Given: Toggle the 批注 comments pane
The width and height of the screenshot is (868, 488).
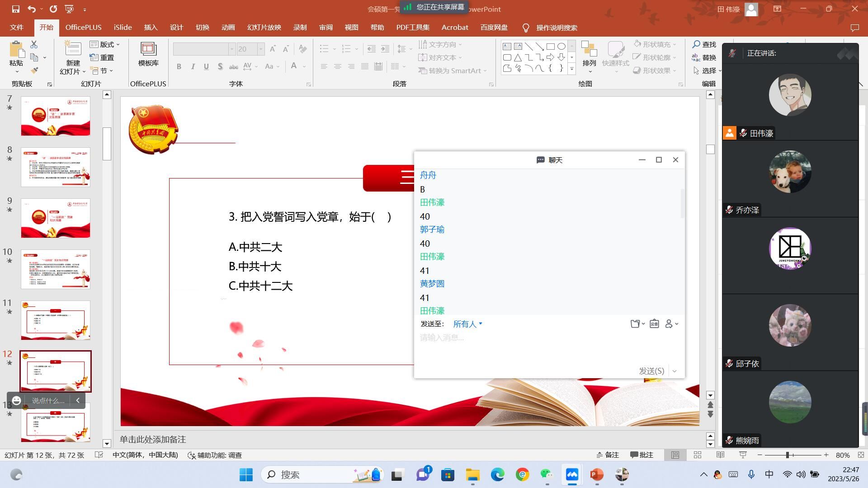Looking at the screenshot, I should (x=642, y=455).
